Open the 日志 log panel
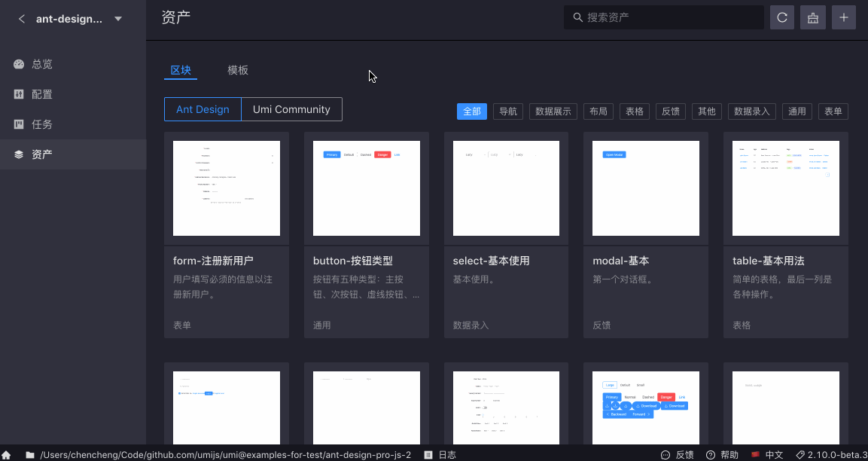 tap(447, 455)
